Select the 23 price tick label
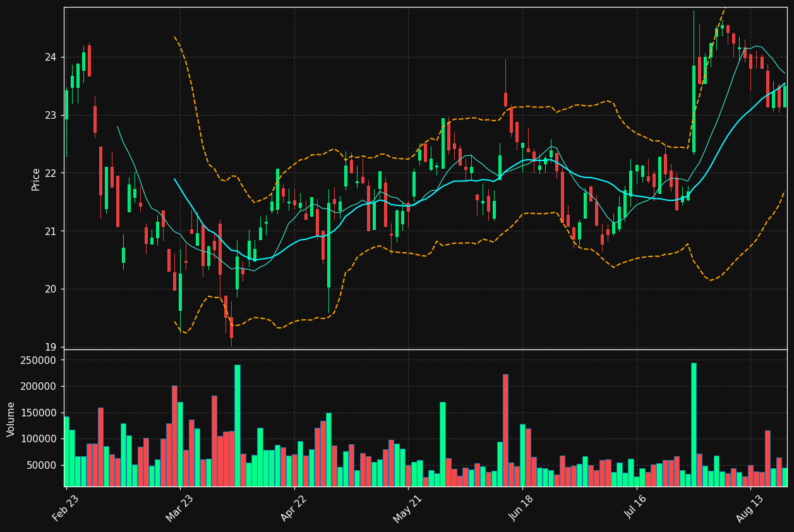The width and height of the screenshot is (794, 532). click(50, 116)
